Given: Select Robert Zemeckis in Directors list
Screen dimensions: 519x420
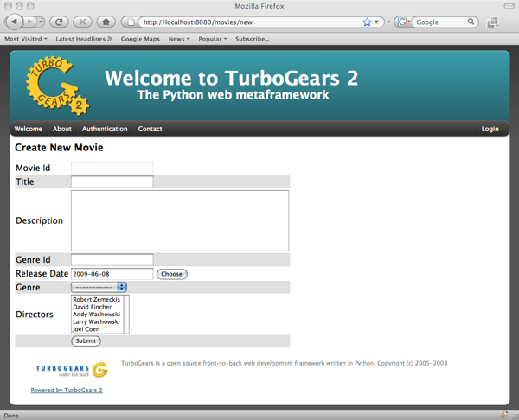Looking at the screenshot, I should coord(96,299).
